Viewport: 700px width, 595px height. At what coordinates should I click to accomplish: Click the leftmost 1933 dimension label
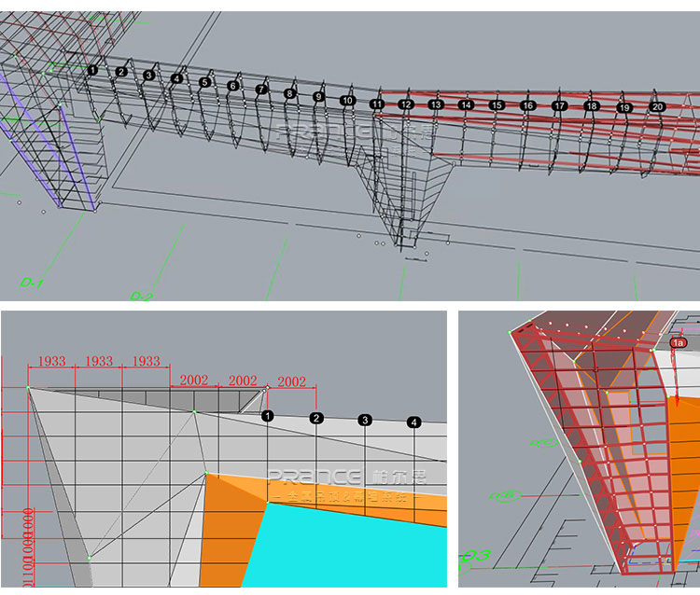tap(50, 361)
